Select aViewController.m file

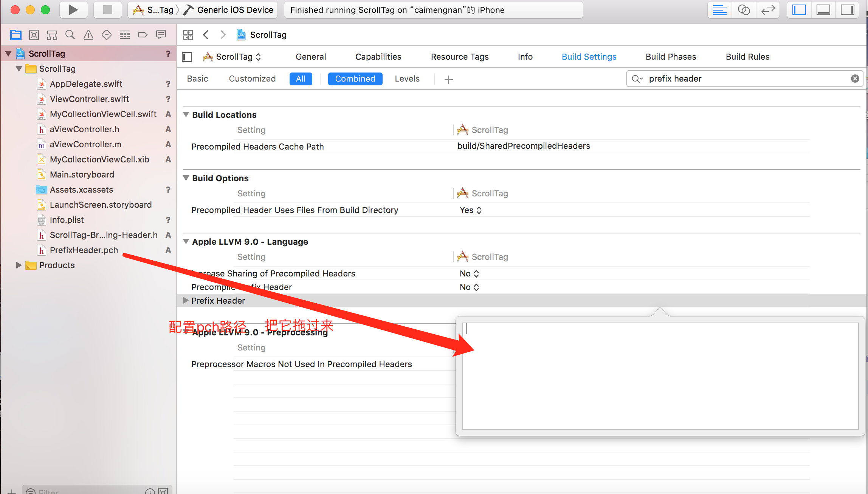tap(85, 144)
